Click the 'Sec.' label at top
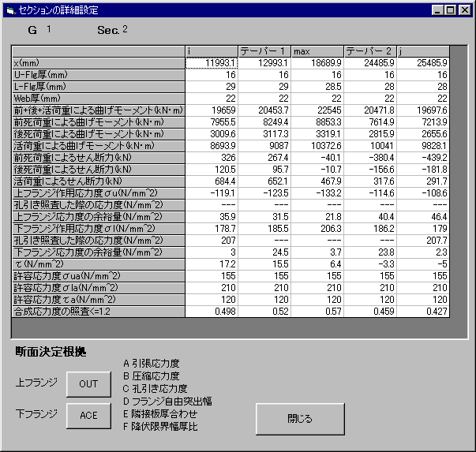 click(108, 30)
